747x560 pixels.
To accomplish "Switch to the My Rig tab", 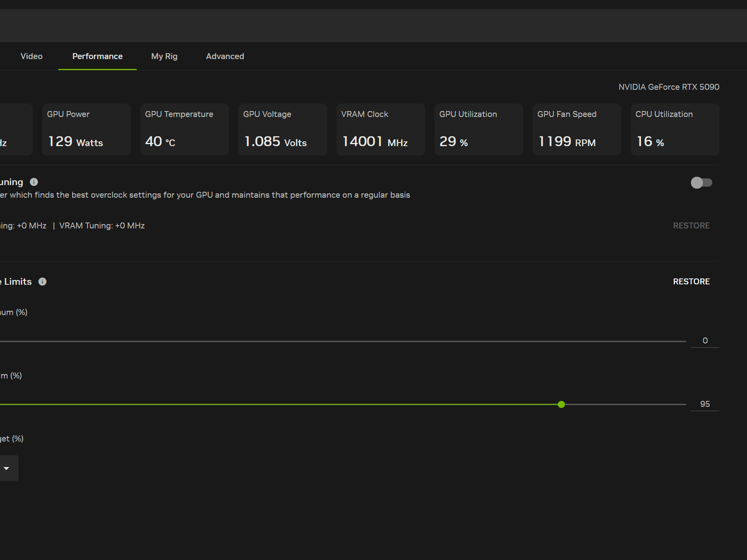I will pyautogui.click(x=164, y=56).
